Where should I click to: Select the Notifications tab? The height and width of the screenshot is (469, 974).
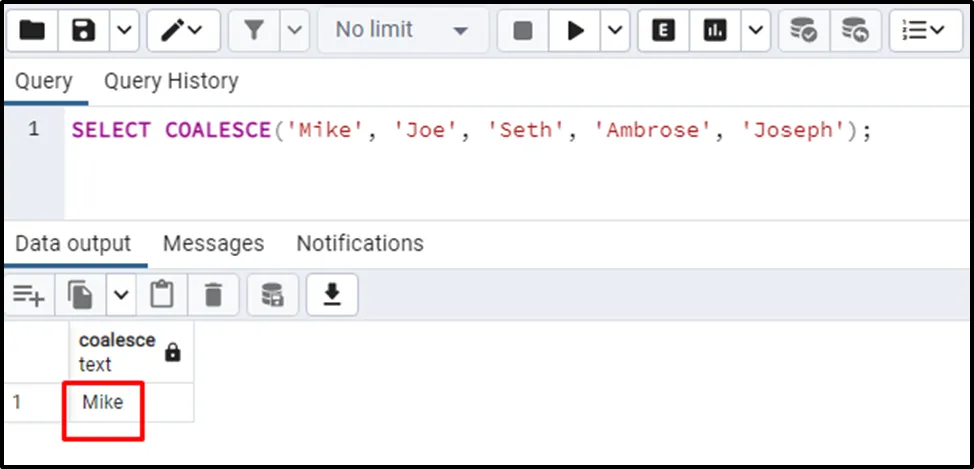(x=360, y=243)
